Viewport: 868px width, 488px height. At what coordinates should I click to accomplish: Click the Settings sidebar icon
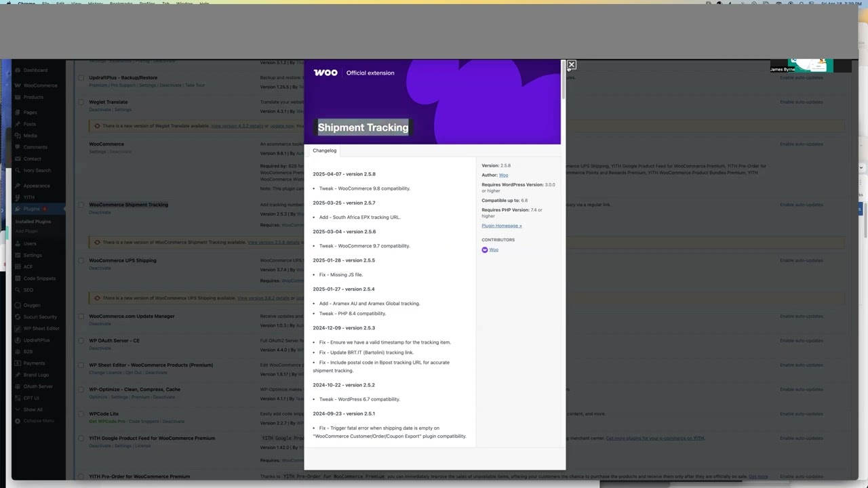coord(17,255)
